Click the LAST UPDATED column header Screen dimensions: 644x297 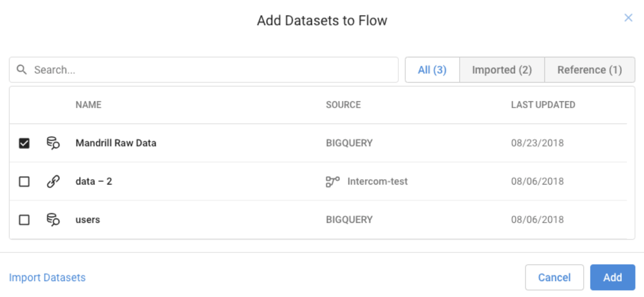[x=543, y=105]
